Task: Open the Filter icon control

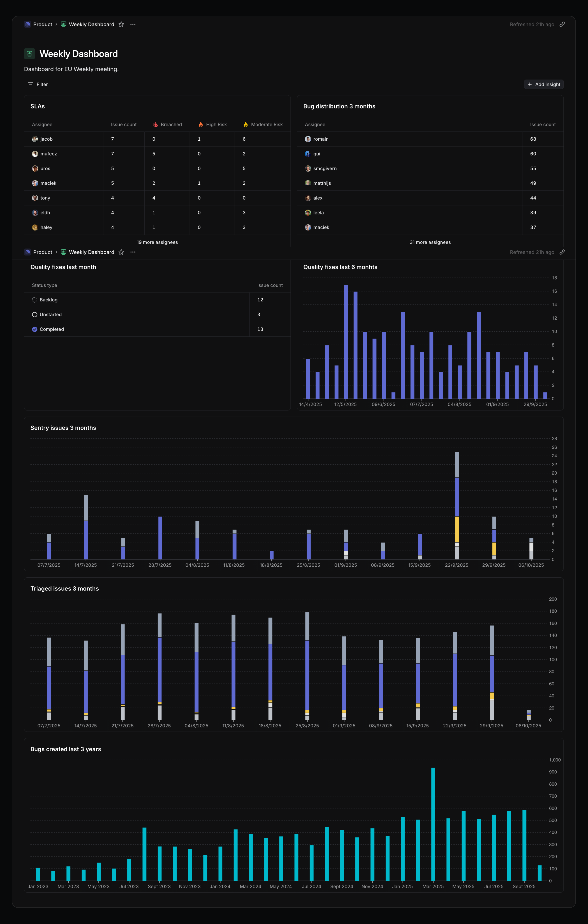Action: [x=31, y=84]
